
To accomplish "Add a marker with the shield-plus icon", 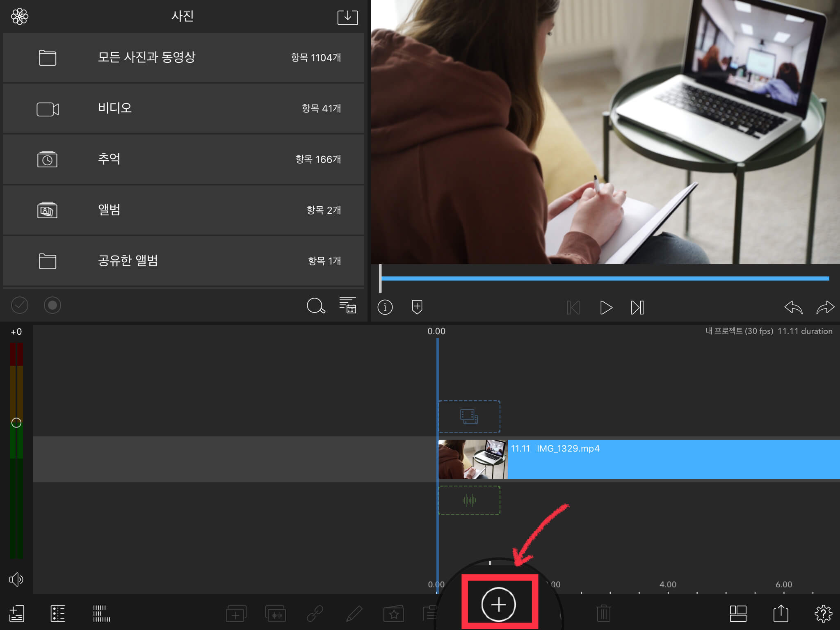I will click(417, 307).
